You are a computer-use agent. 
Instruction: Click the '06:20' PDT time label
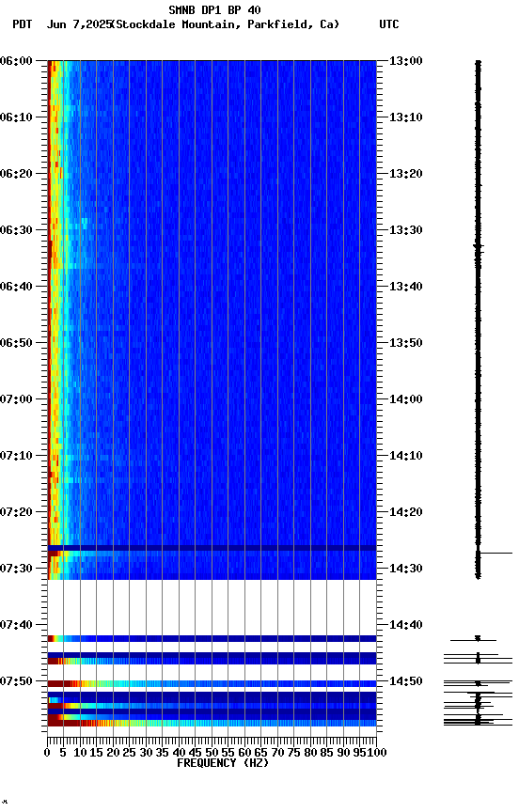[x=16, y=174]
